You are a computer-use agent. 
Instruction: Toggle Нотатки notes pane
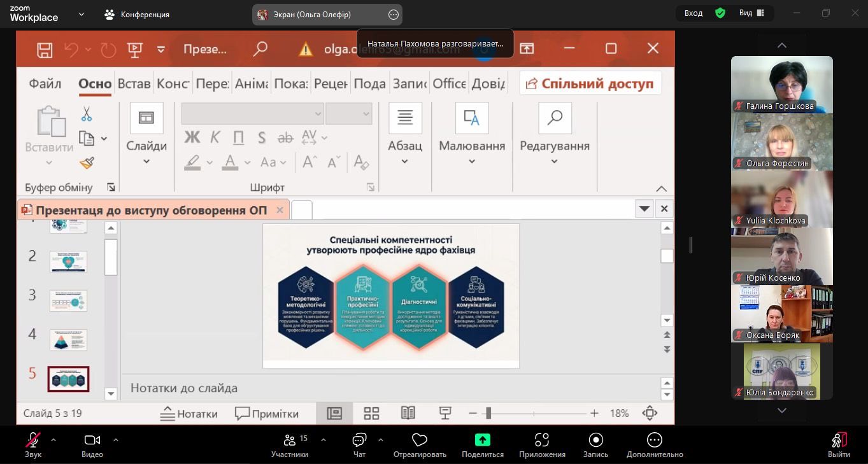(189, 414)
